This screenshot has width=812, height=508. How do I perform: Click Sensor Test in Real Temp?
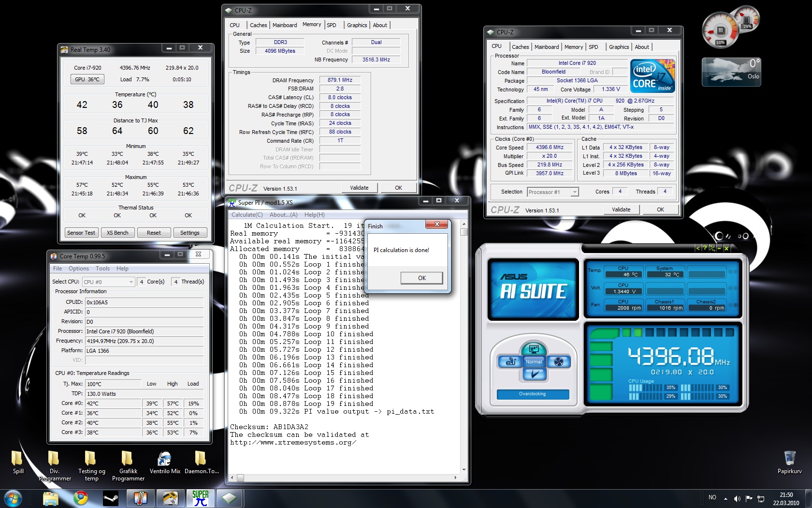point(81,233)
